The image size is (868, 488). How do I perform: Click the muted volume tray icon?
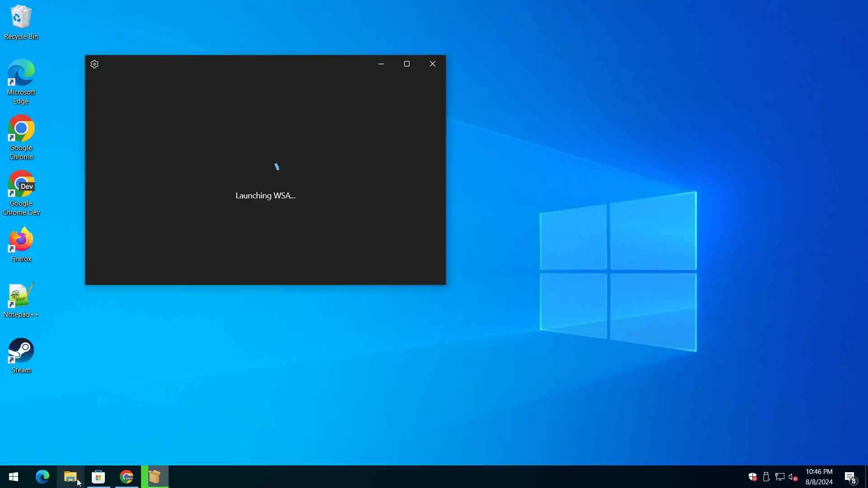[x=793, y=477]
